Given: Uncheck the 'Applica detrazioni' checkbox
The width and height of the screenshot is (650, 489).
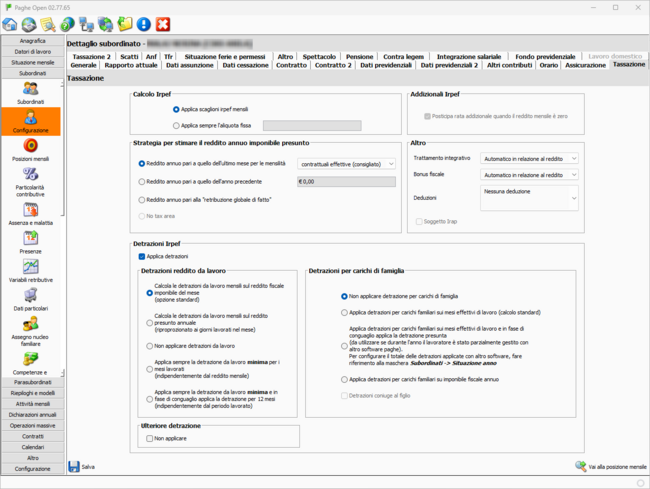Looking at the screenshot, I should [142, 257].
